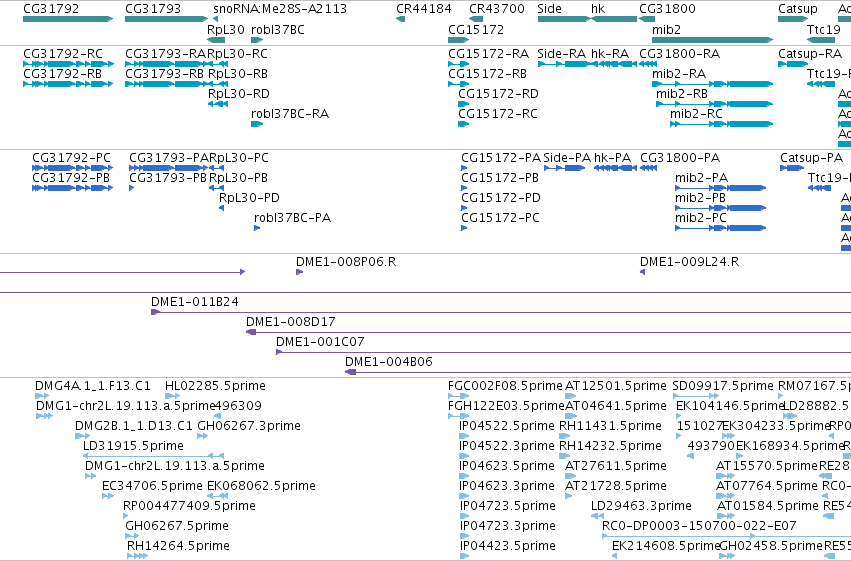Viewport: 851px width, 561px height.
Task: Select transcript mib2-RA glyph
Action: click(713, 84)
